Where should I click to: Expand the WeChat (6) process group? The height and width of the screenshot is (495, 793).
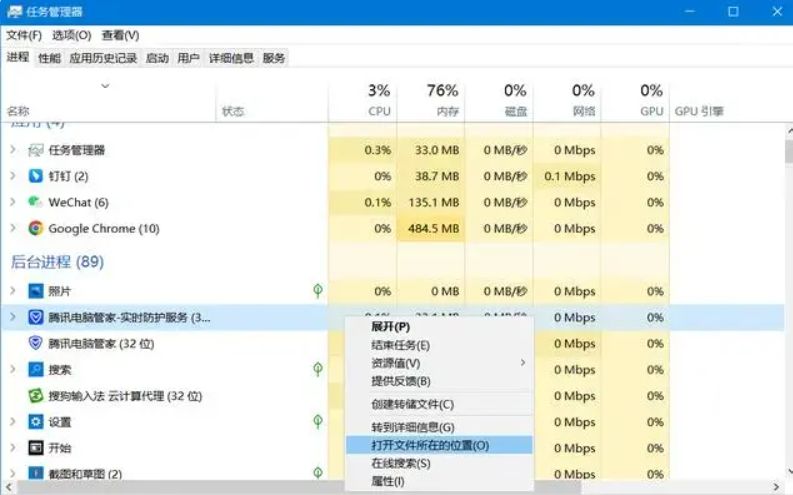(13, 202)
